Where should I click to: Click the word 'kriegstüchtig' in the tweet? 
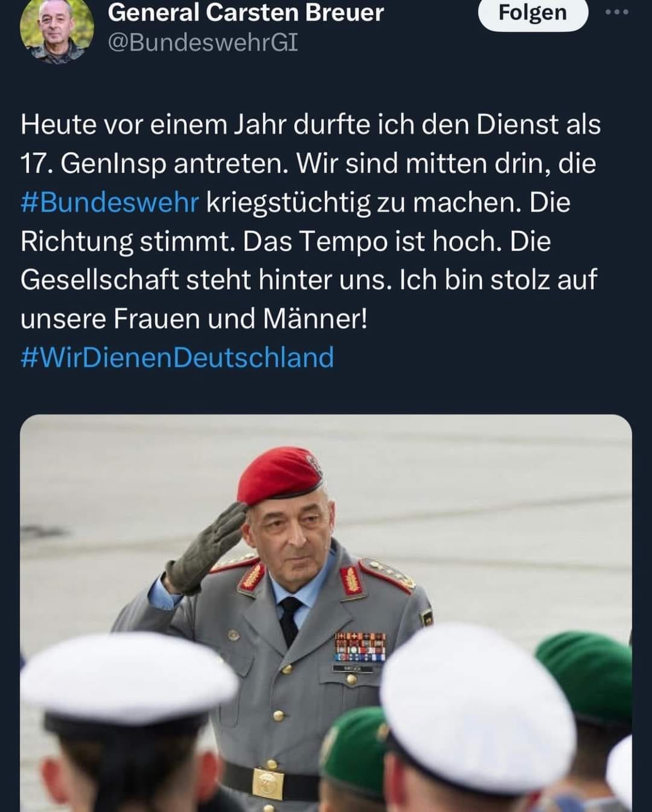[x=288, y=203]
